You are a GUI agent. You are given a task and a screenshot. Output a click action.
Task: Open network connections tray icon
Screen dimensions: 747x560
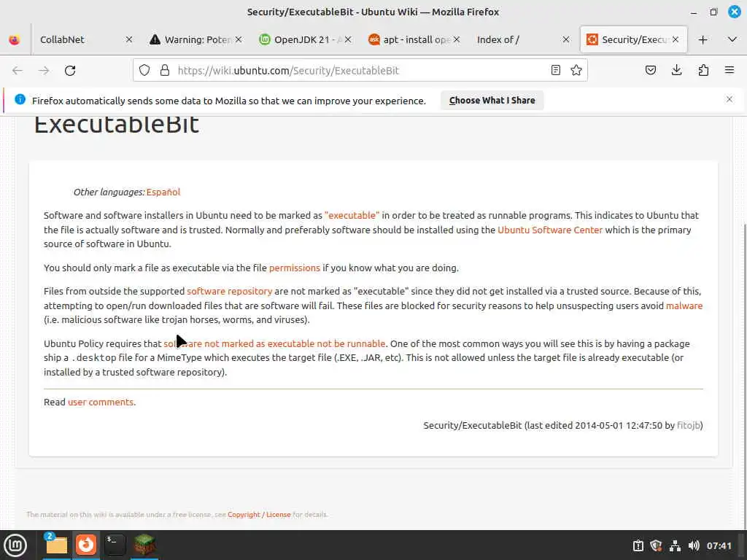(675, 545)
